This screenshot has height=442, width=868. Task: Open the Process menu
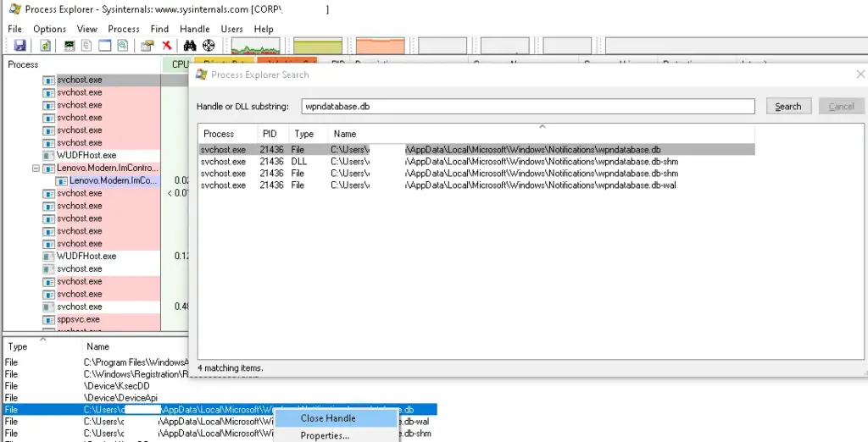[124, 29]
